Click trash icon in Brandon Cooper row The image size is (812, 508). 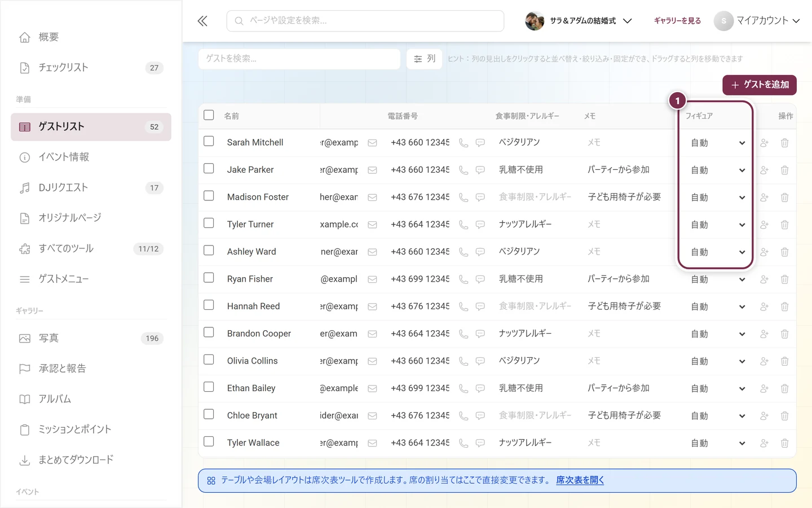784,334
